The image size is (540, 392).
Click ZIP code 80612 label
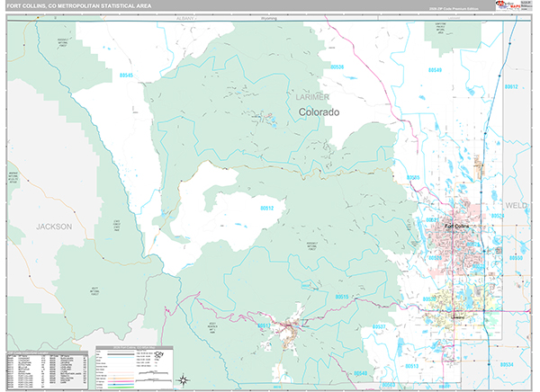click(511, 87)
